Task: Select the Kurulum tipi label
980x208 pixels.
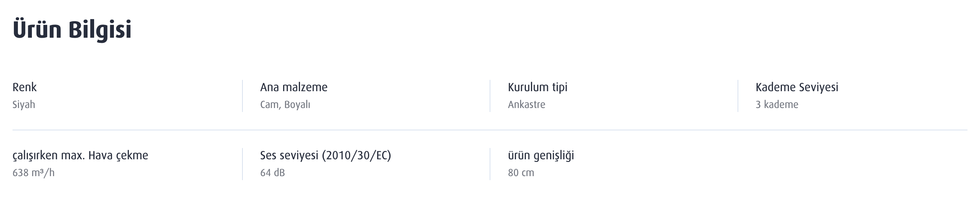Action: (538, 88)
